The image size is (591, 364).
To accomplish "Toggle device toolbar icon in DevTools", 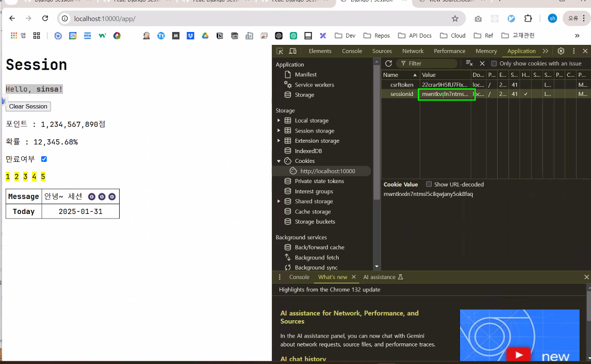I will click(292, 51).
